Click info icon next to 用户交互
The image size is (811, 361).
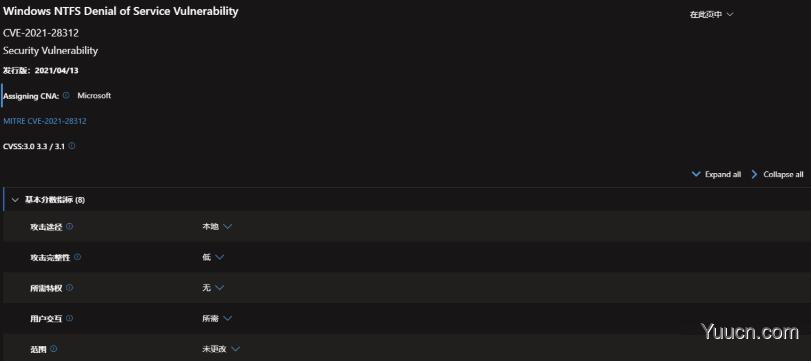click(70, 319)
